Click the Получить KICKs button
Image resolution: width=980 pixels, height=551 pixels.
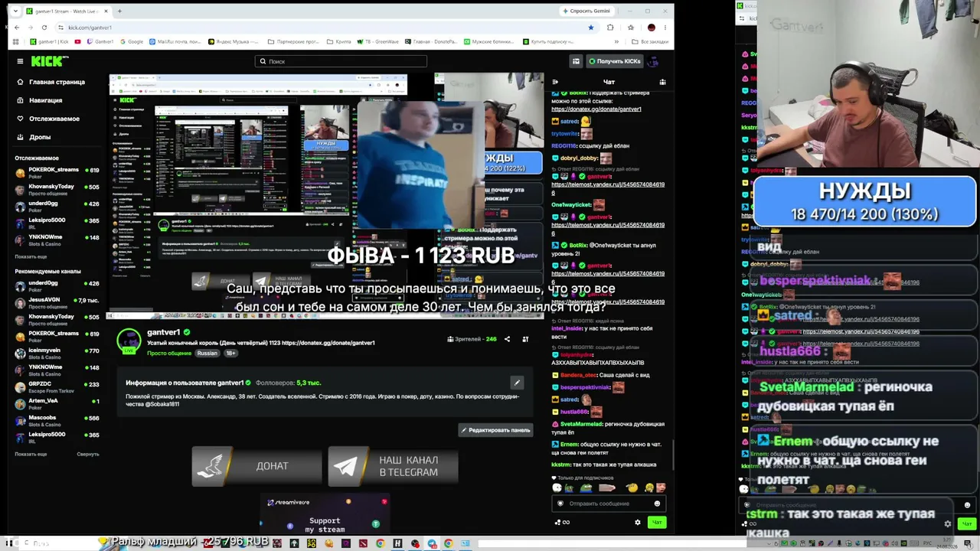tap(614, 61)
